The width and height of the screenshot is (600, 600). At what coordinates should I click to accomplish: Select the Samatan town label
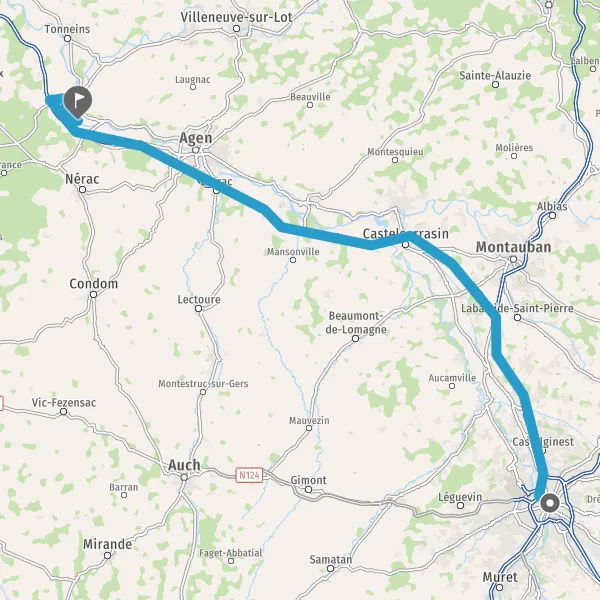point(331,559)
